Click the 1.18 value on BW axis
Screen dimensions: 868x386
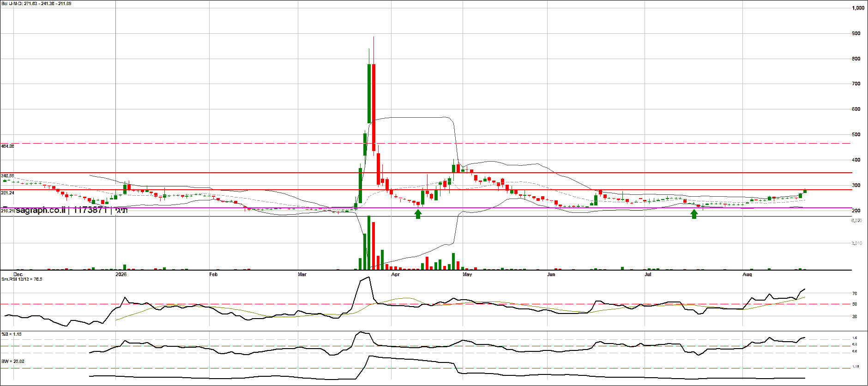pos(856,367)
